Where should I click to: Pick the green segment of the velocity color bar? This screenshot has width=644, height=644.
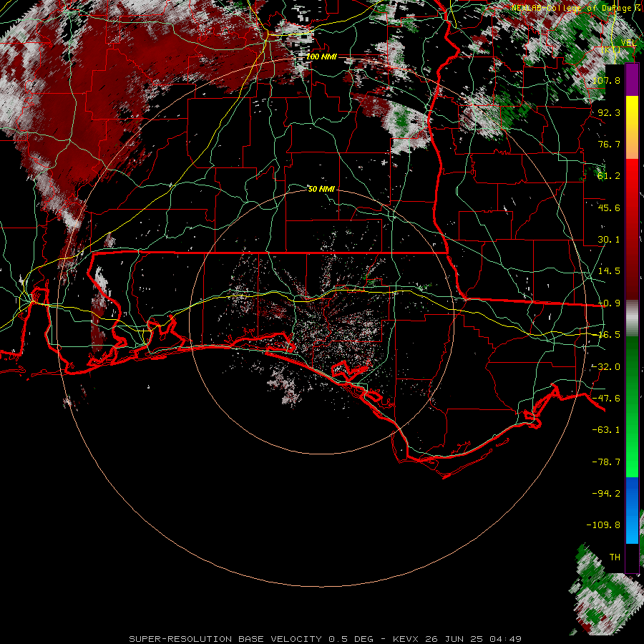click(632, 406)
